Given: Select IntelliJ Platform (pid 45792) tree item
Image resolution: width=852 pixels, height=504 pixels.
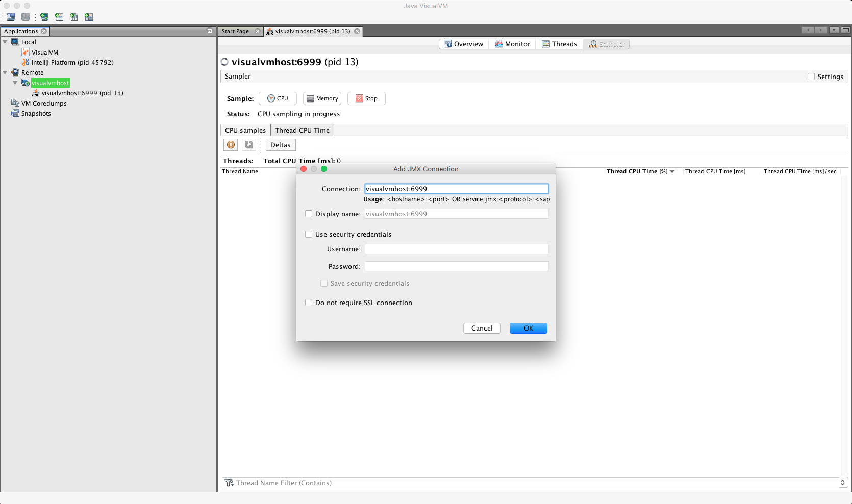Looking at the screenshot, I should point(72,62).
